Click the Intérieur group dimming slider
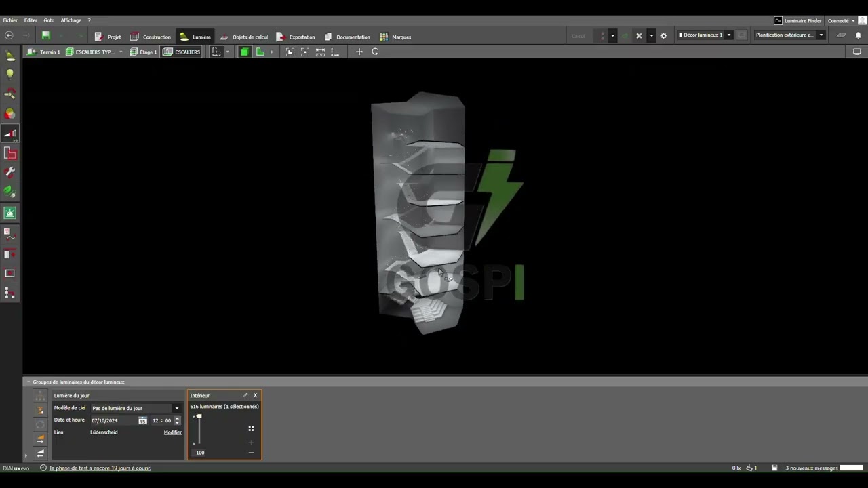This screenshot has height=488, width=868. click(199, 430)
